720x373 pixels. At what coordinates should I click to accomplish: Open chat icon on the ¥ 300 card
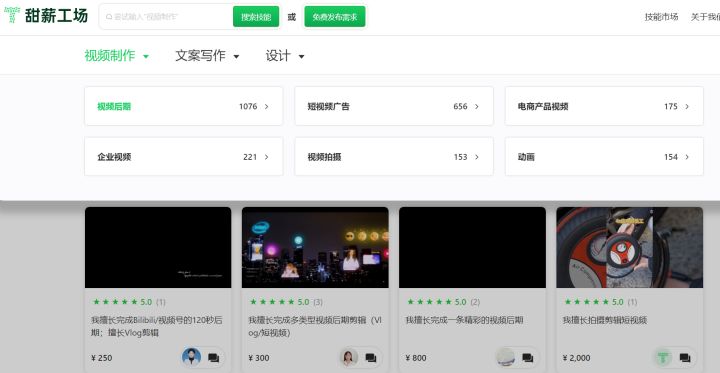[x=371, y=357]
